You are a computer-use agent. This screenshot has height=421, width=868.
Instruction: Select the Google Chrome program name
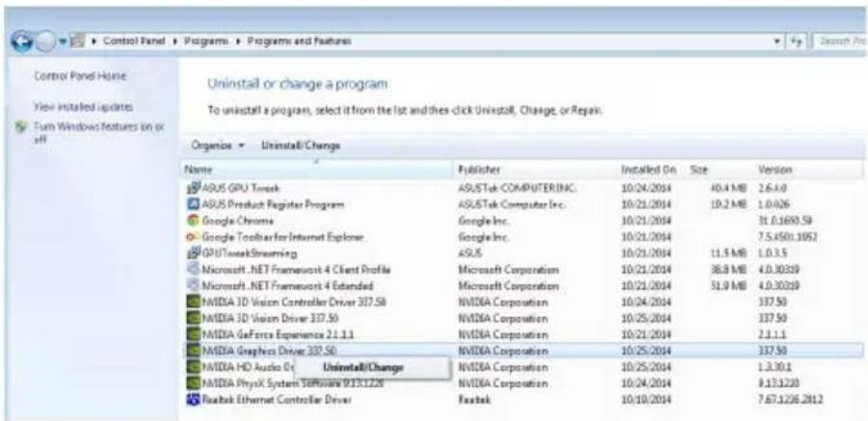(x=237, y=221)
